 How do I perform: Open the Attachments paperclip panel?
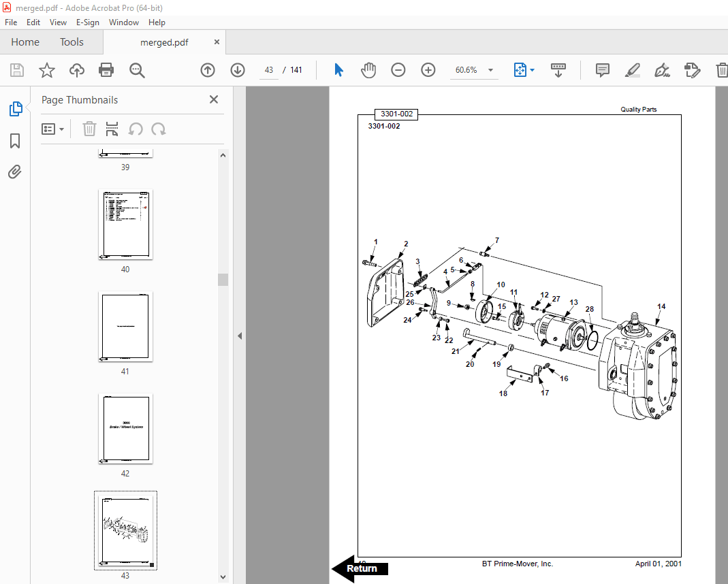point(15,172)
